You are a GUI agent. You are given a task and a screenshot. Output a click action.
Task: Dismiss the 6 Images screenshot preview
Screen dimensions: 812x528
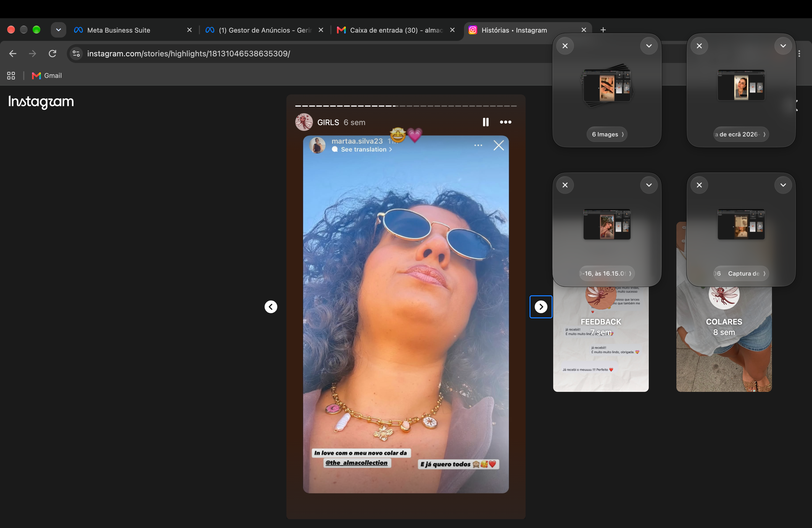tap(565, 46)
